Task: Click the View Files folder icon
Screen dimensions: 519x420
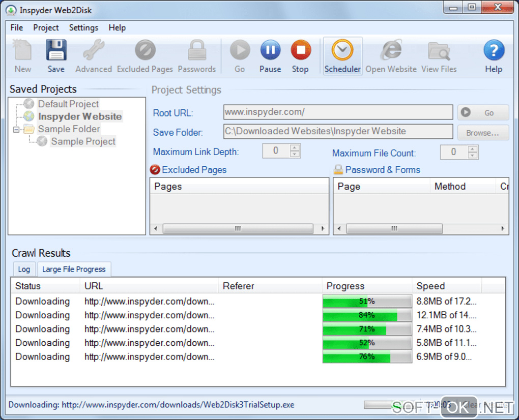Action: (x=439, y=51)
